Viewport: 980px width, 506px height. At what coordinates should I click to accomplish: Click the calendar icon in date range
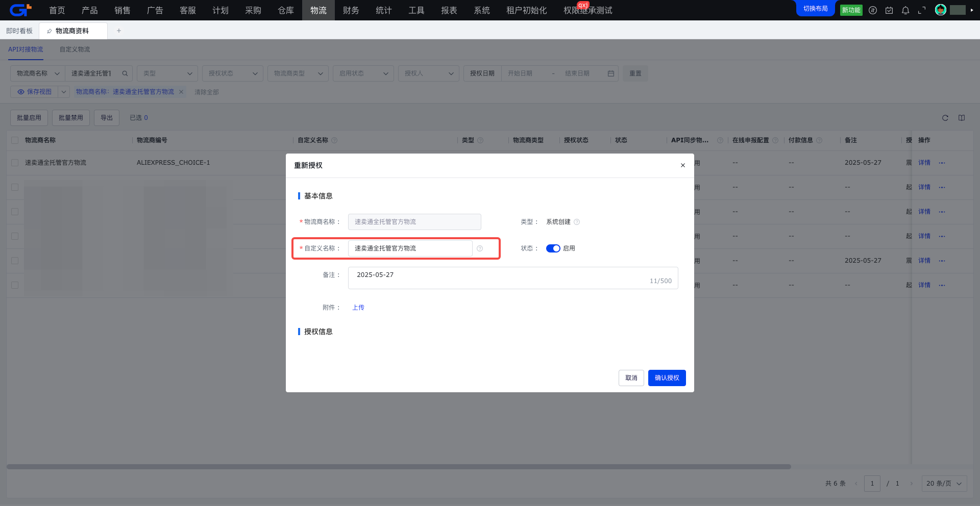[611, 73]
